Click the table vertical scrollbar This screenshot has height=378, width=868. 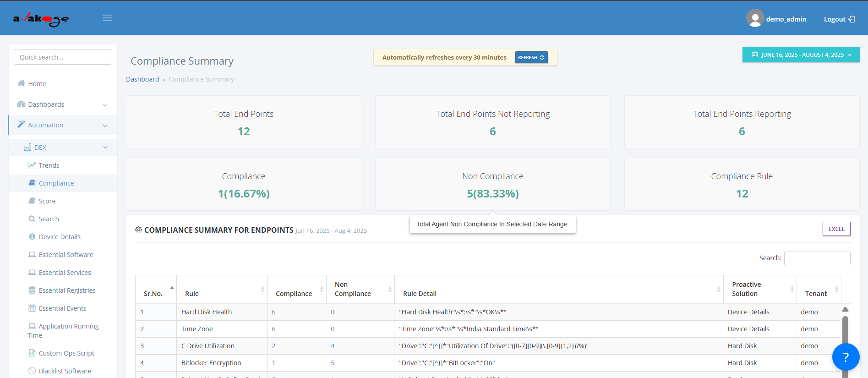point(846,341)
